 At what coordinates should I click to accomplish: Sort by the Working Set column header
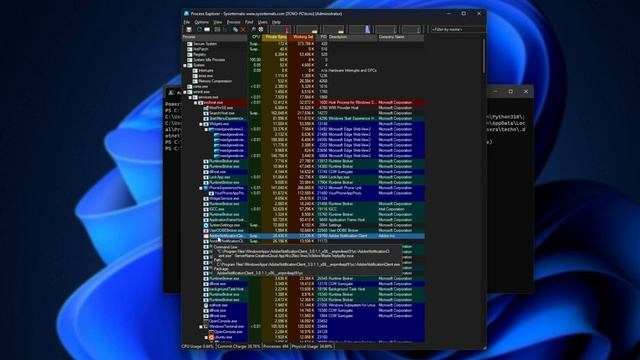(x=302, y=37)
